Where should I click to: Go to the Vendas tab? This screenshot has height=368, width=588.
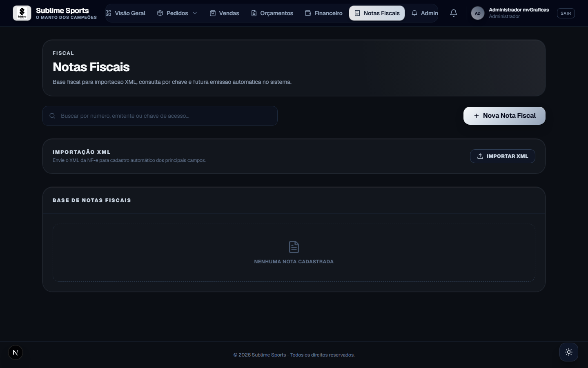[x=224, y=13]
